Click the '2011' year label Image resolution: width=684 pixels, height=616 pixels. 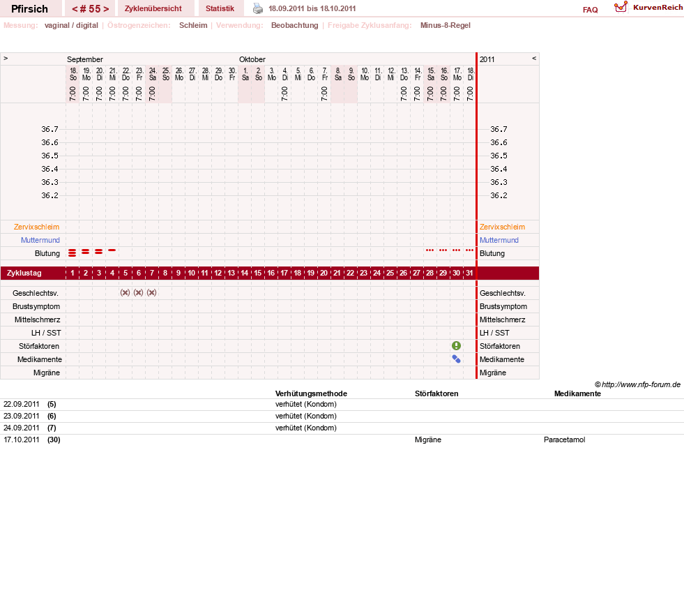pos(487,59)
